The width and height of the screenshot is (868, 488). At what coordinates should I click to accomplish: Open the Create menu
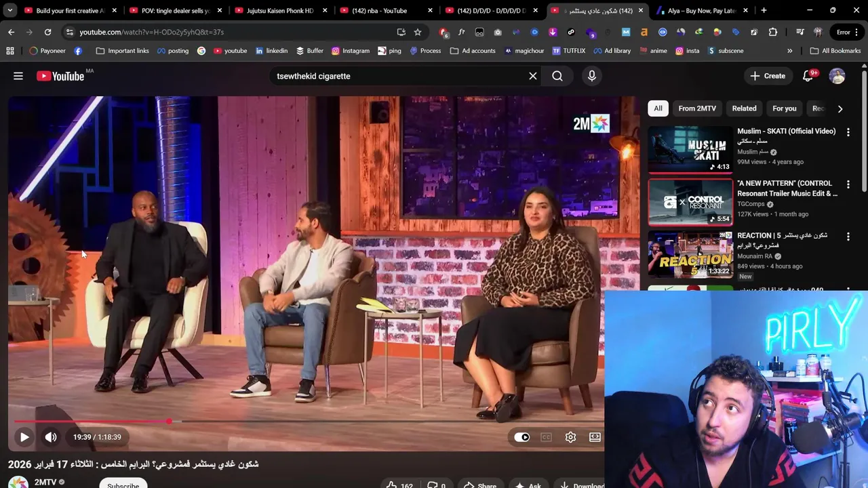click(768, 76)
